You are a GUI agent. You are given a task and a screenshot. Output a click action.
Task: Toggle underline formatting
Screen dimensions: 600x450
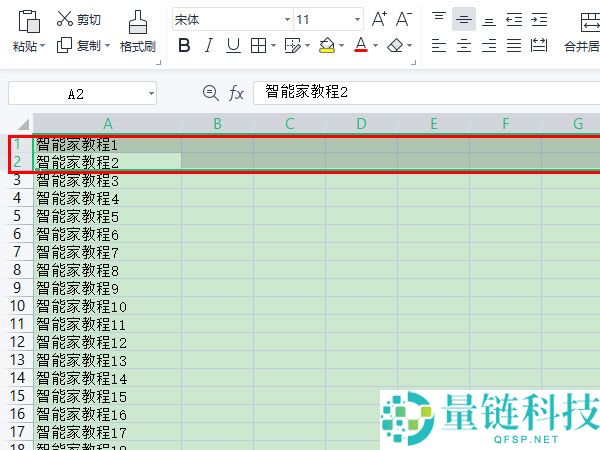[233, 46]
